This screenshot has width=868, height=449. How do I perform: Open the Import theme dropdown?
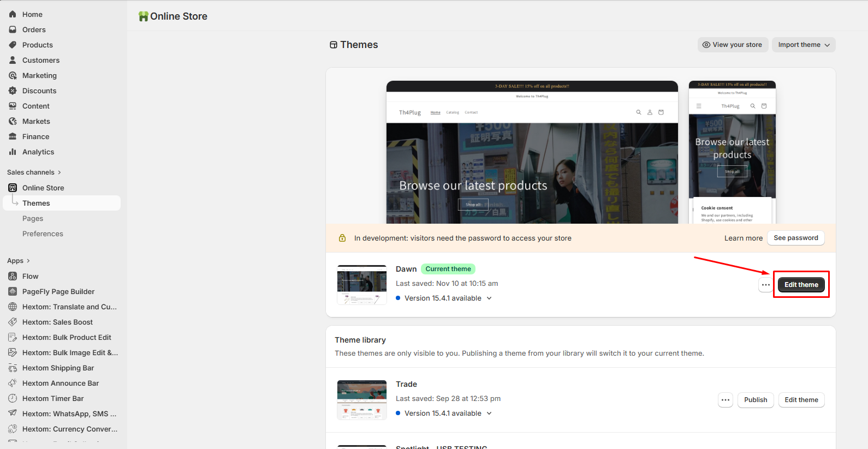[804, 45]
